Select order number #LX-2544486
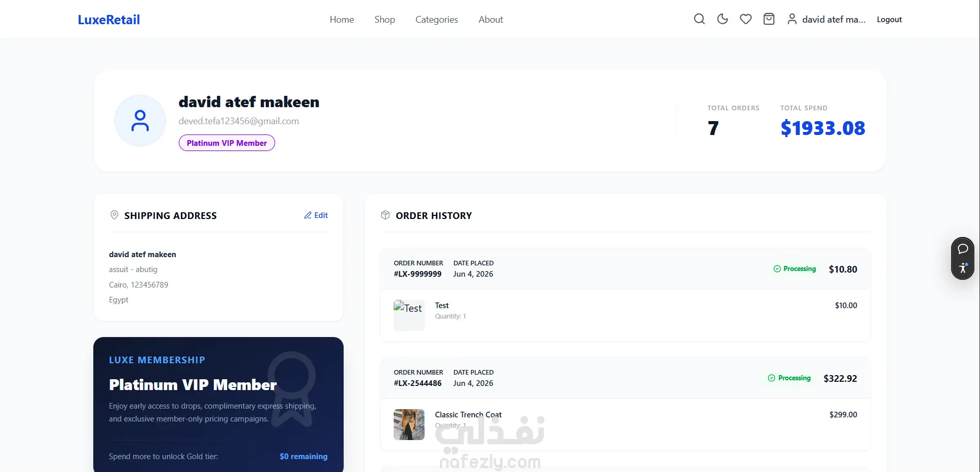The height and width of the screenshot is (472, 980). click(417, 383)
